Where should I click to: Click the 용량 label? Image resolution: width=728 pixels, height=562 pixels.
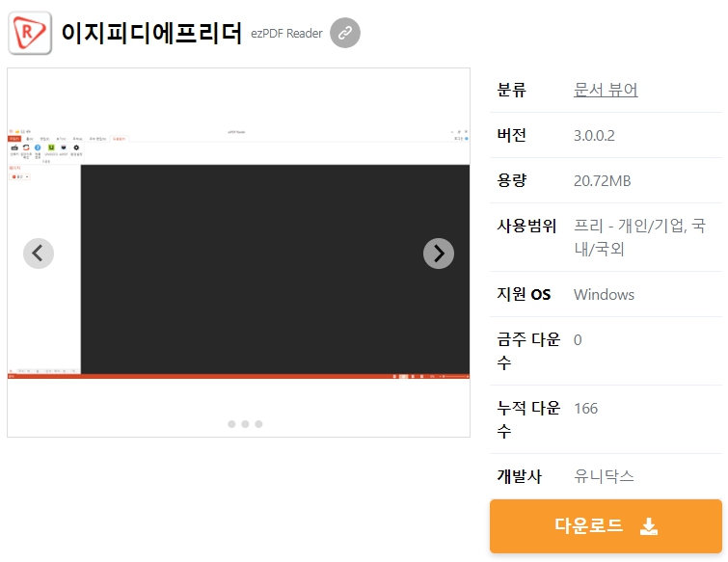[512, 180]
